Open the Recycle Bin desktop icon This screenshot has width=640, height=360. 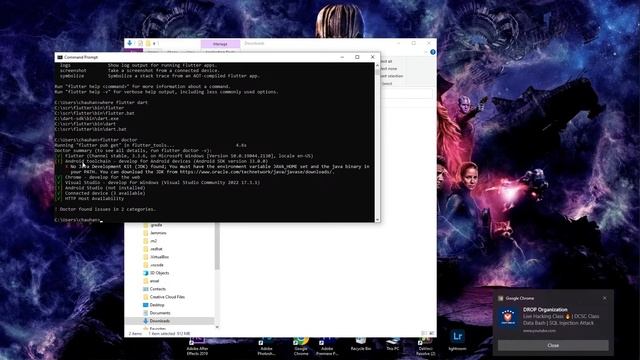click(361, 343)
